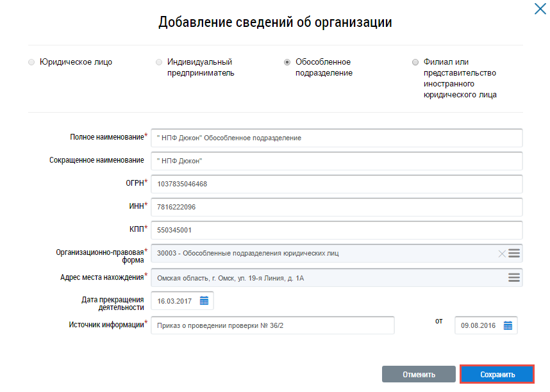Close the organization dialog with X icon

(540, 8)
